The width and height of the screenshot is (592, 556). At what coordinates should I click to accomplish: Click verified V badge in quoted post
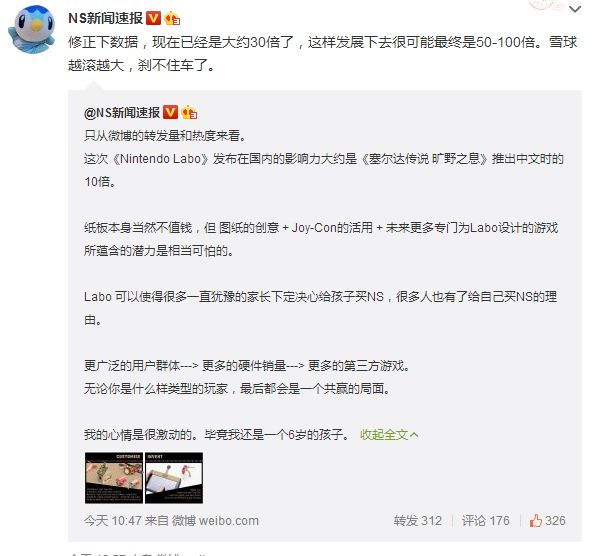170,112
